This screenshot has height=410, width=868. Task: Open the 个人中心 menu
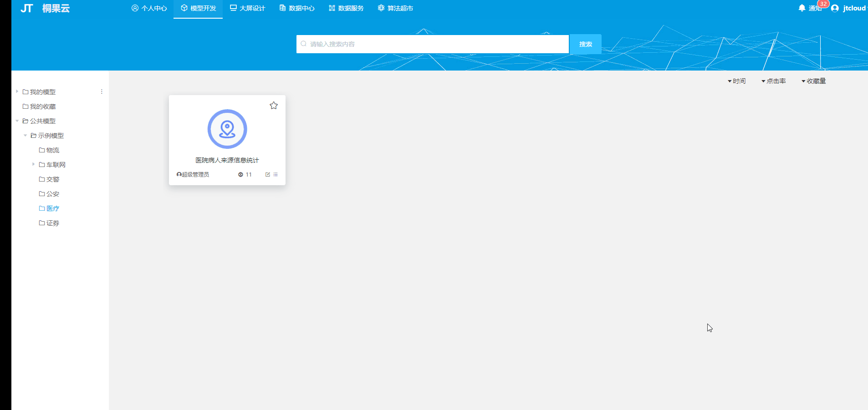(x=149, y=8)
